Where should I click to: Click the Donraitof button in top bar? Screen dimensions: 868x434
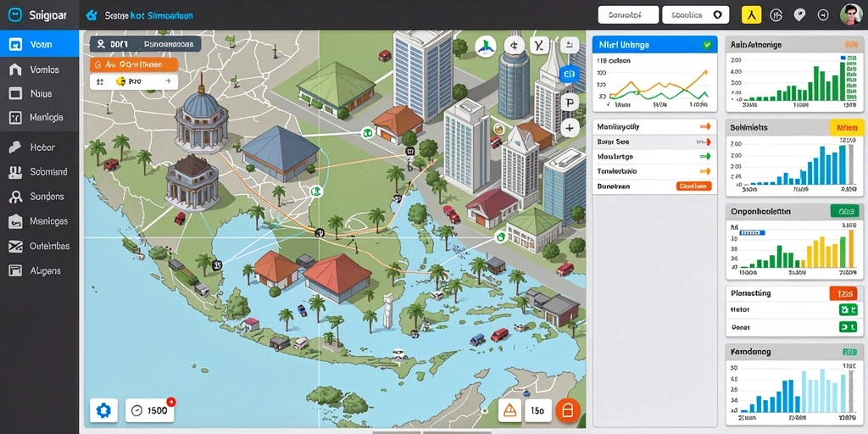coord(628,15)
